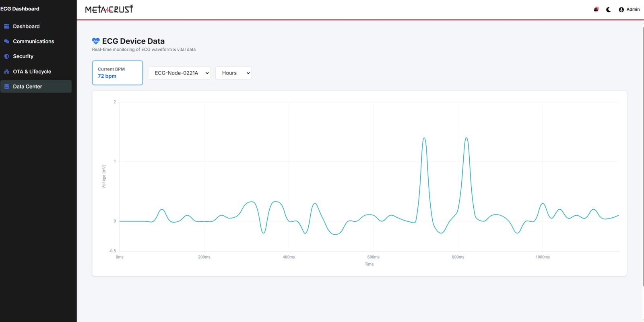644x322 pixels.
Task: Expand the Hours time range dropdown
Action: 233,73
